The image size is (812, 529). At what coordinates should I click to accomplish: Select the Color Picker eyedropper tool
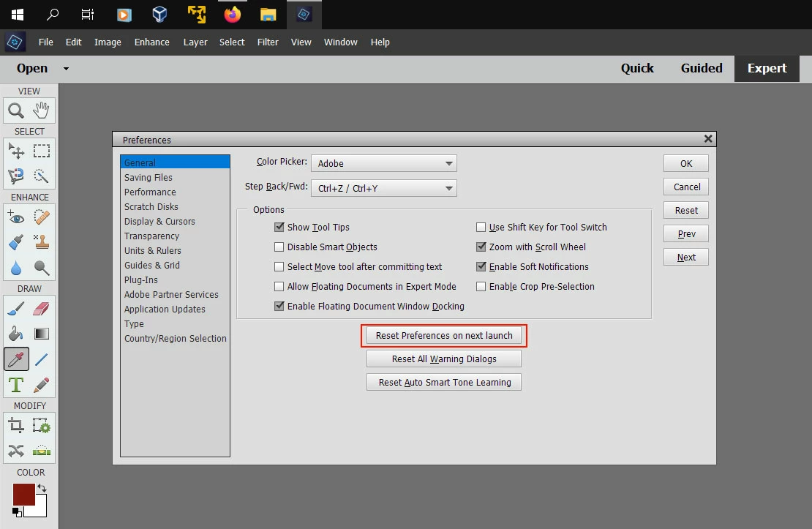(x=16, y=359)
